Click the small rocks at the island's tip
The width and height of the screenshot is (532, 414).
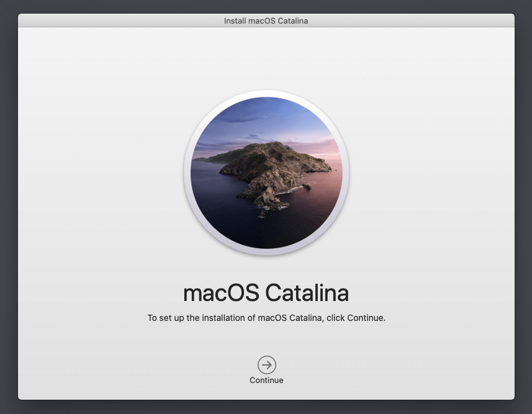click(262, 215)
